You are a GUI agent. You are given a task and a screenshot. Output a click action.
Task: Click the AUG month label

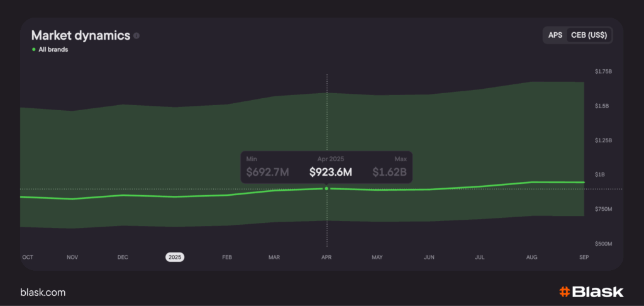pos(532,257)
